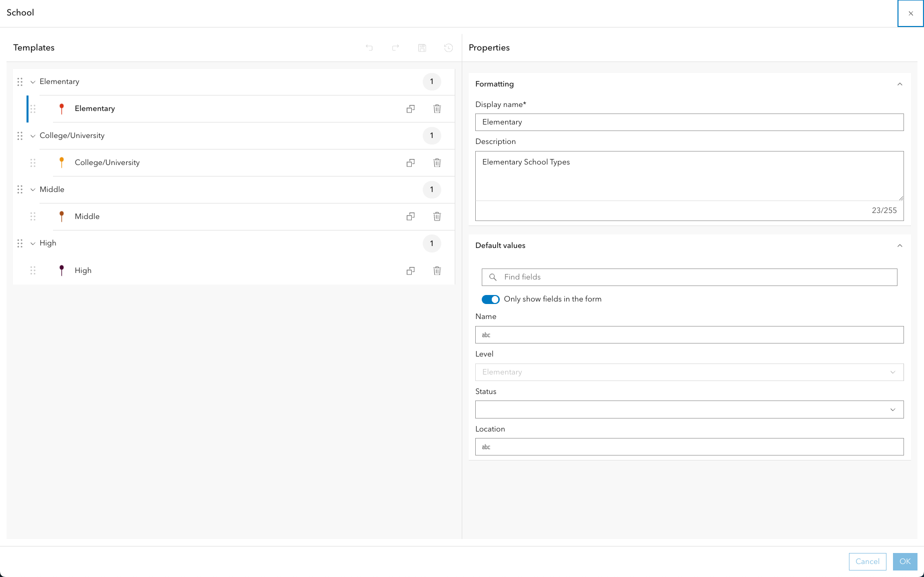Delete the Middle template

(x=437, y=216)
